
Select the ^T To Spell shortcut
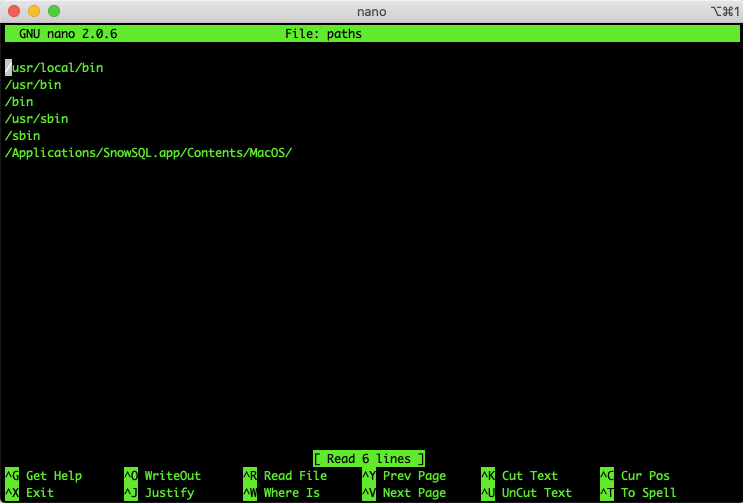click(638, 493)
